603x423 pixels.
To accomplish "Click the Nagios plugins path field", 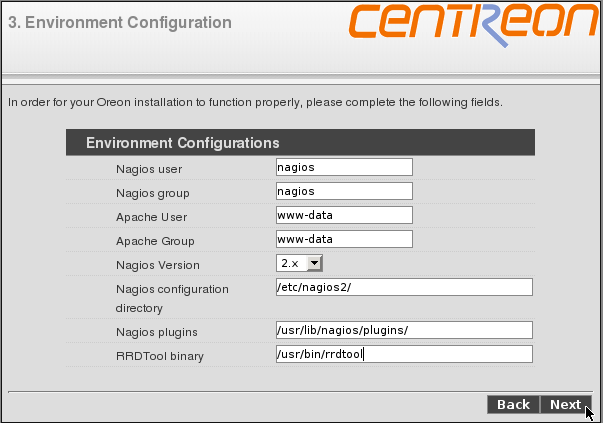I will coord(404,330).
